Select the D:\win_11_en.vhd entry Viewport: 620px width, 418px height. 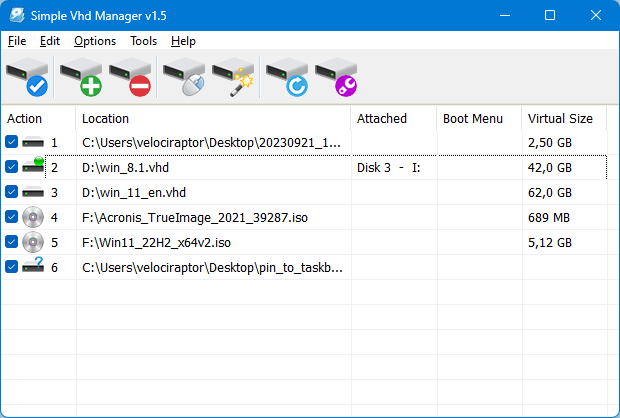point(134,193)
